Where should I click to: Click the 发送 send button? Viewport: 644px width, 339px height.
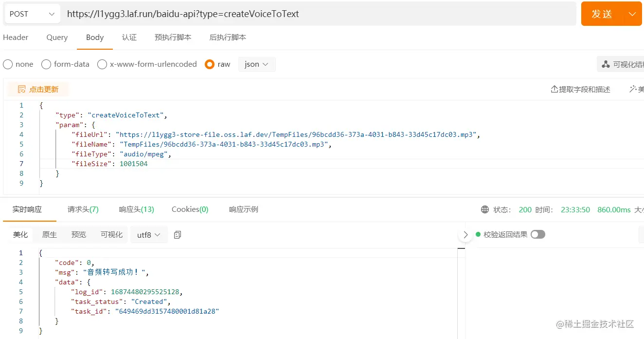pos(602,14)
